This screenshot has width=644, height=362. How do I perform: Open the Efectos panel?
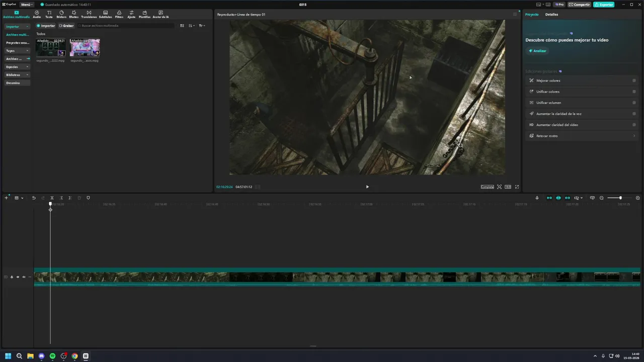pyautogui.click(x=74, y=14)
